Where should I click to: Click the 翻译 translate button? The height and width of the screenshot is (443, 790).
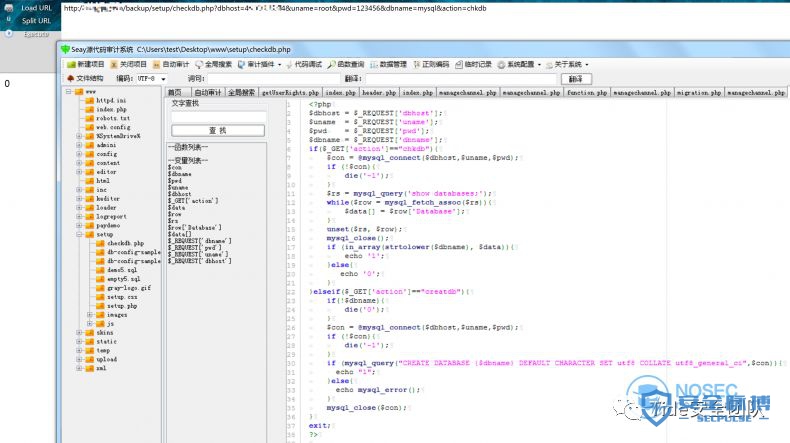tap(576, 79)
